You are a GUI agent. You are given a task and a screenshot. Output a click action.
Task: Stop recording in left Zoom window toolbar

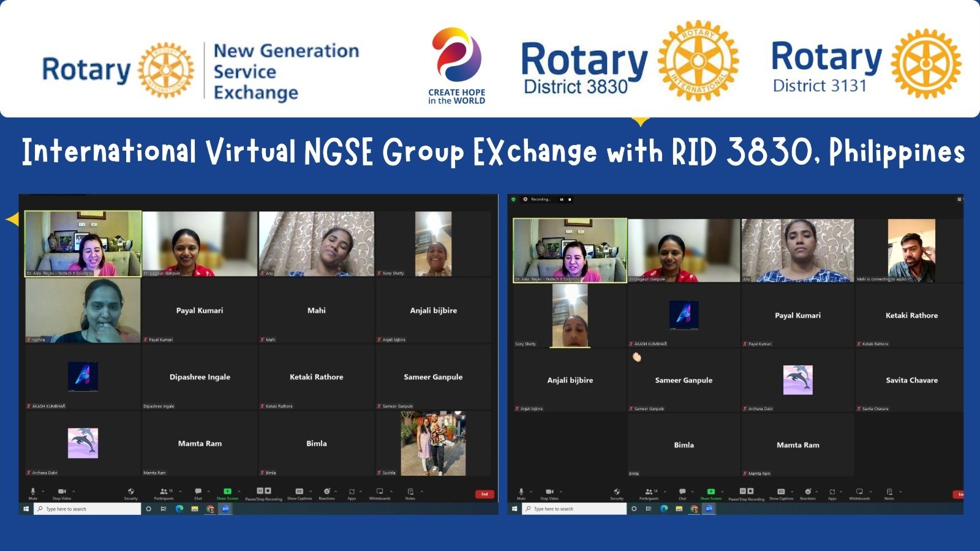pos(268,491)
